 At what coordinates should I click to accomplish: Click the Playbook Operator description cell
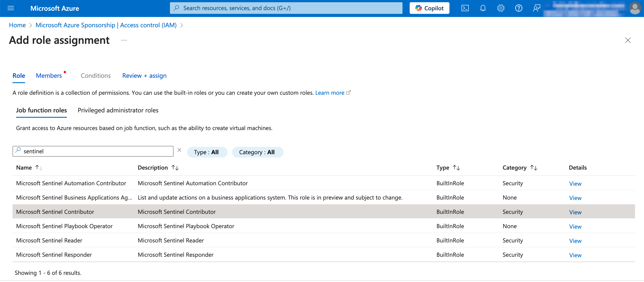(x=186, y=226)
